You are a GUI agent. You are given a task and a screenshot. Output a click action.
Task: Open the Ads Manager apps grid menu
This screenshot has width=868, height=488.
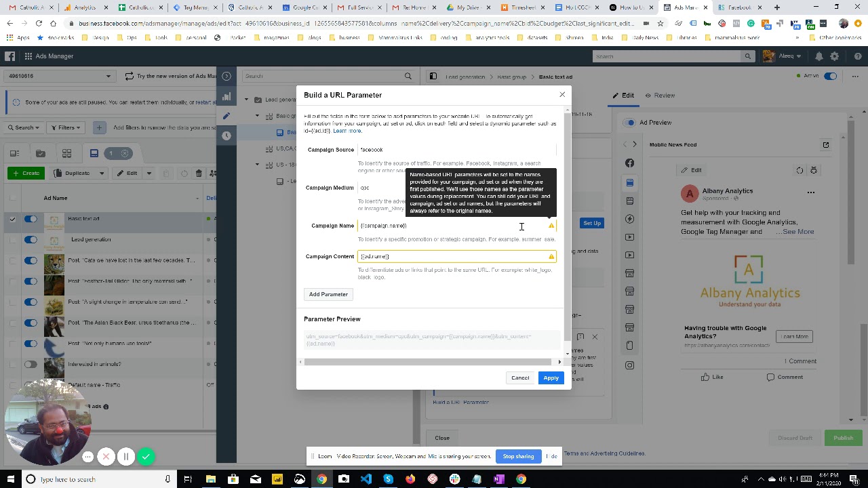[28, 56]
